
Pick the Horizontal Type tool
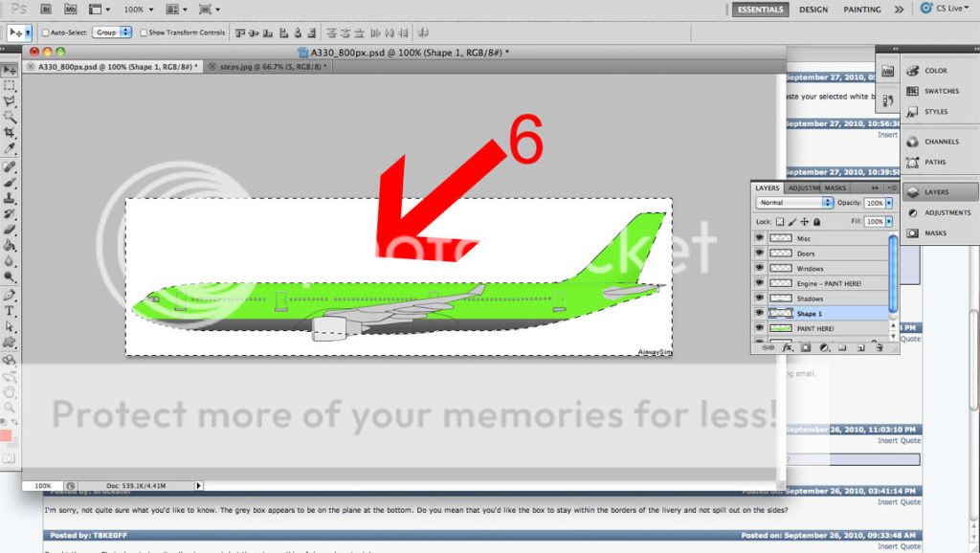click(x=10, y=310)
